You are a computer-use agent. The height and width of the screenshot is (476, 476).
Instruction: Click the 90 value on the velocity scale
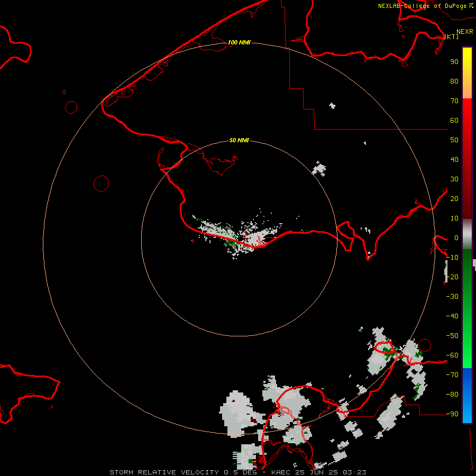click(454, 62)
